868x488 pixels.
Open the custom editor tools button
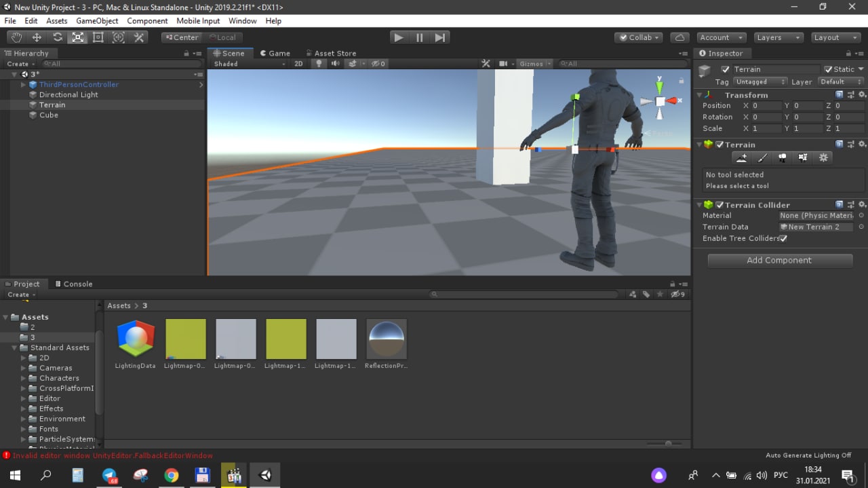click(139, 37)
